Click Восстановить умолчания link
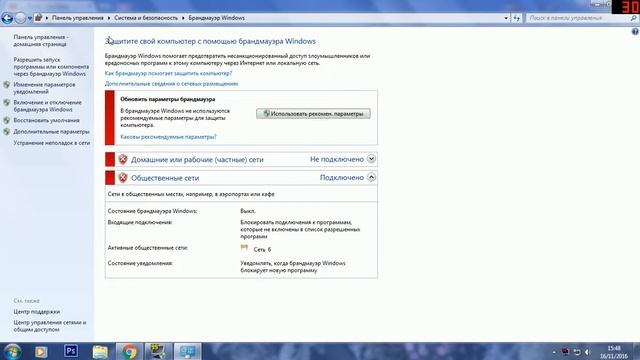 (47, 120)
